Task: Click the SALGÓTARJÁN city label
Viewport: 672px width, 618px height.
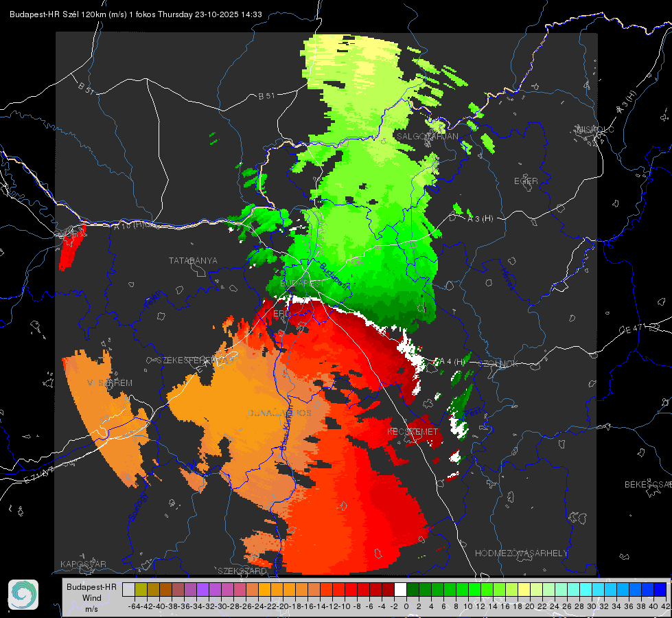Action: pyautogui.click(x=427, y=137)
